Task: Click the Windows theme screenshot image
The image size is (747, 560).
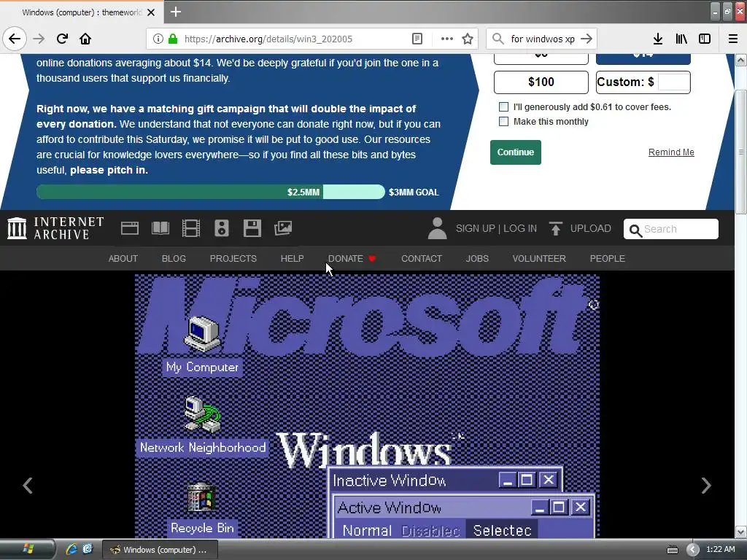Action: point(367,406)
